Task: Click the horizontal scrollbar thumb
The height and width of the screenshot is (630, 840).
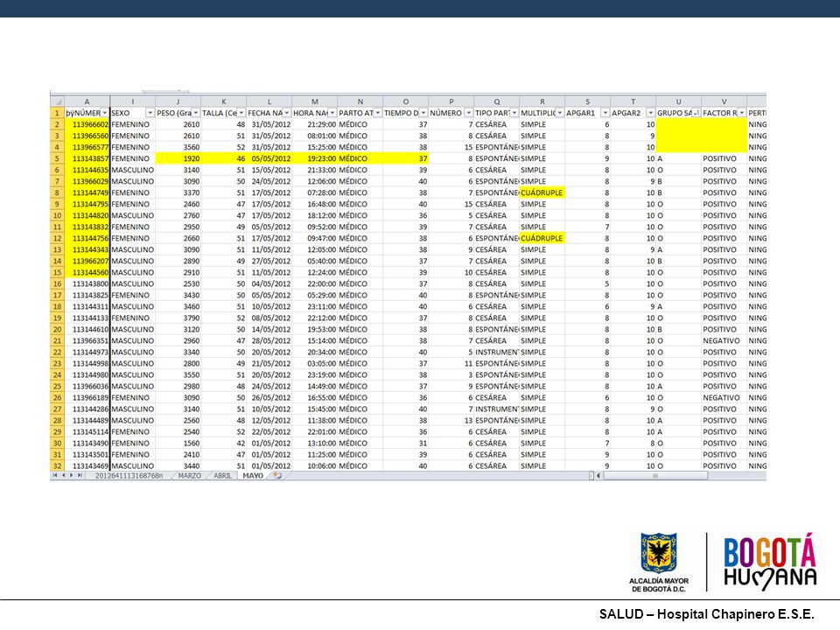Action: [655, 475]
